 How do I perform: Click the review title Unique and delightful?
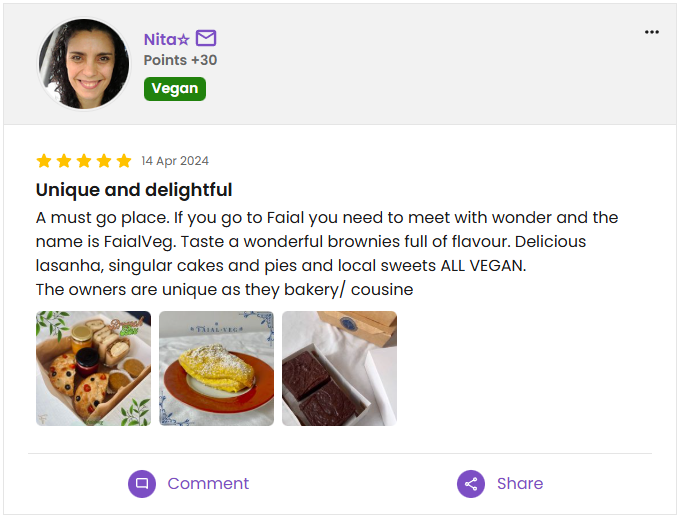tap(134, 190)
